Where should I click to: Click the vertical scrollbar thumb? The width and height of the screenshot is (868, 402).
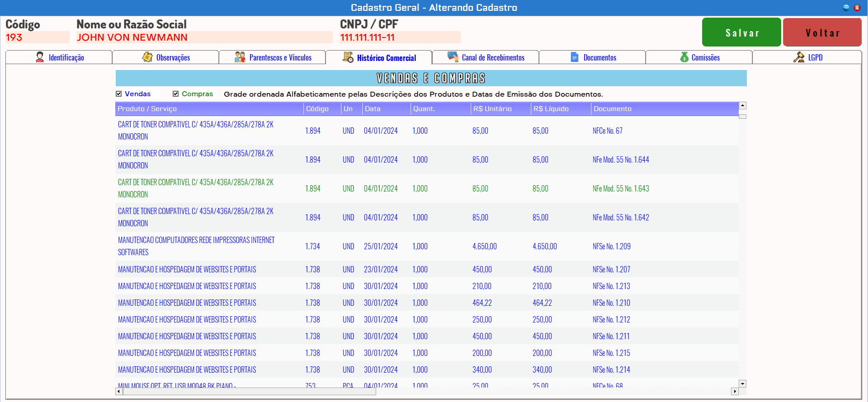(742, 117)
